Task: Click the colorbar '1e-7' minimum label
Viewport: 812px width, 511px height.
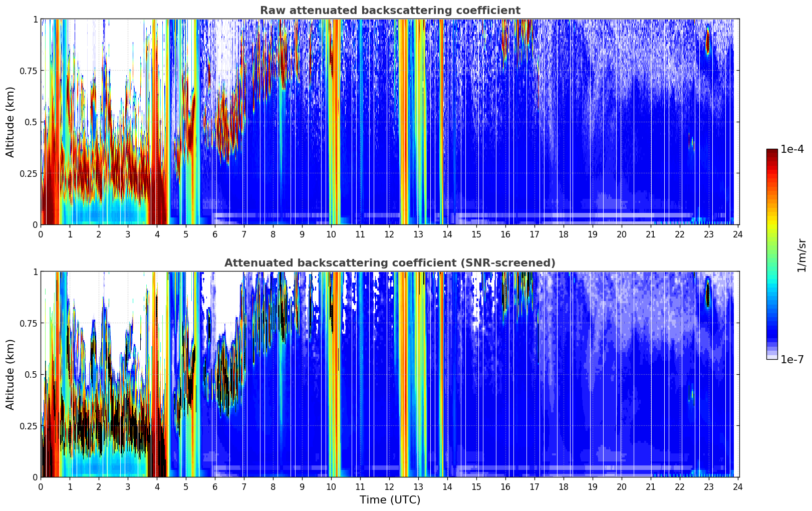Action: point(792,359)
